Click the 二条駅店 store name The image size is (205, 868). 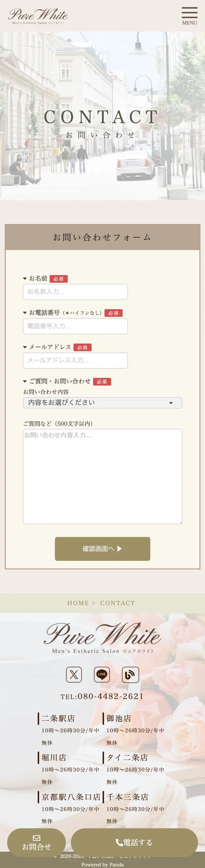pos(57,718)
